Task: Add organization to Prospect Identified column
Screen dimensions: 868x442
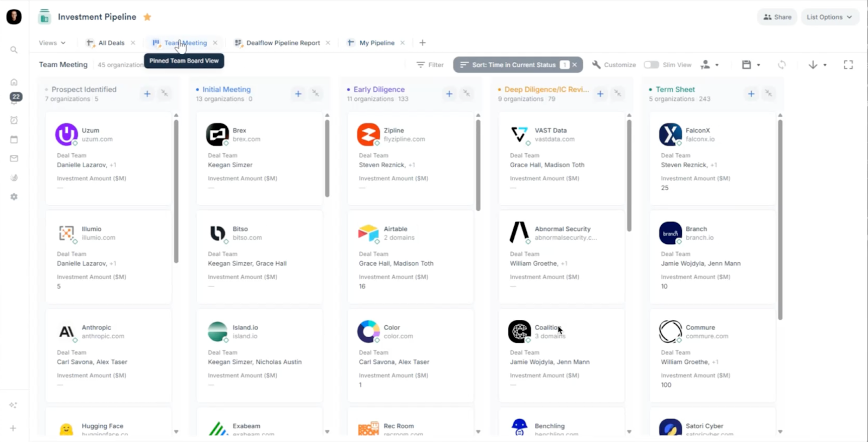Action: tap(147, 94)
